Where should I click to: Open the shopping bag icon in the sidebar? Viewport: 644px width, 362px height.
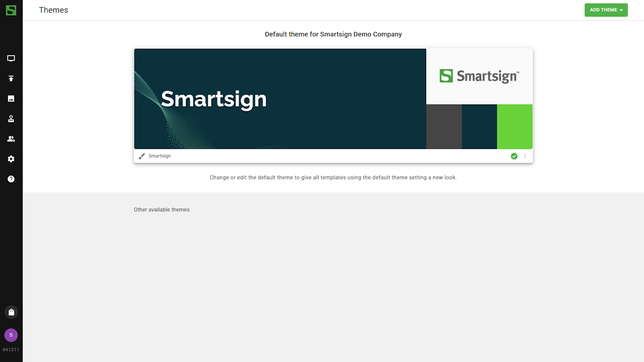coord(11,312)
